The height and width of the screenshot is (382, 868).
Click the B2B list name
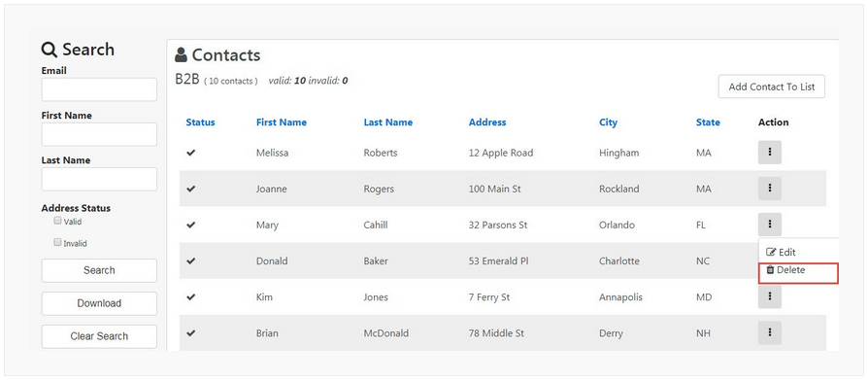[187, 80]
